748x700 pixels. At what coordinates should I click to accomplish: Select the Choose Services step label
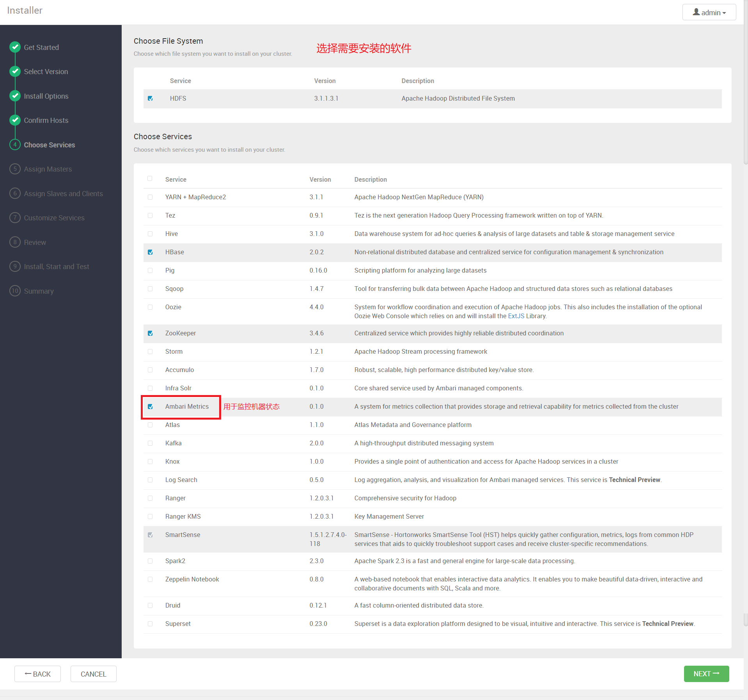pyautogui.click(x=50, y=145)
